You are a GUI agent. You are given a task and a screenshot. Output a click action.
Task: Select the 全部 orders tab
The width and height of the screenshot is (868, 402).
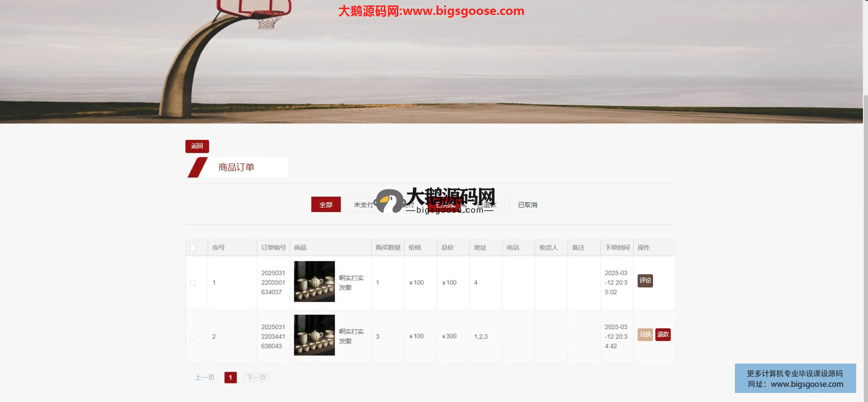point(326,205)
